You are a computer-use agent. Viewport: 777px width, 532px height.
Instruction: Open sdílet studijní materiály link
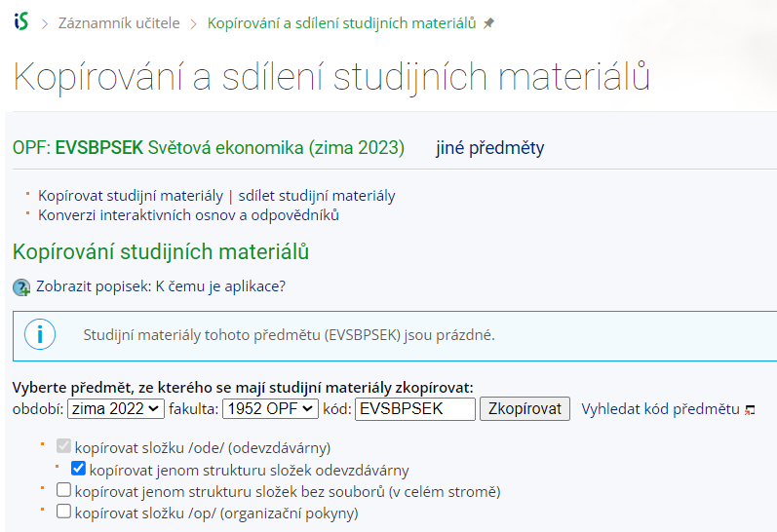tap(317, 196)
